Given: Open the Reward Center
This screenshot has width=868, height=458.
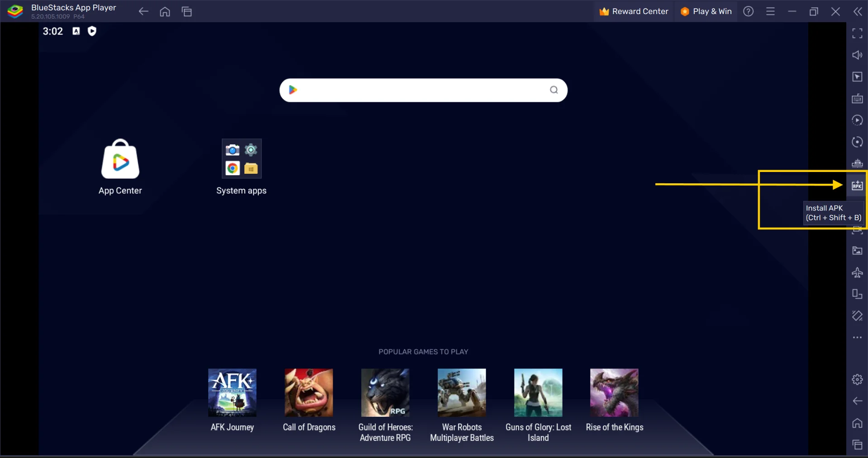Looking at the screenshot, I should (x=634, y=11).
